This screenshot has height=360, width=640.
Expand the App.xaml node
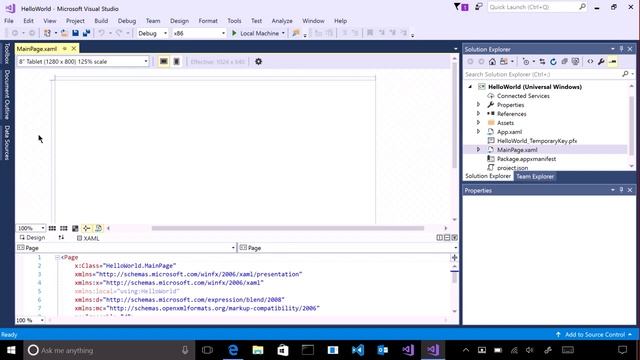(478, 131)
